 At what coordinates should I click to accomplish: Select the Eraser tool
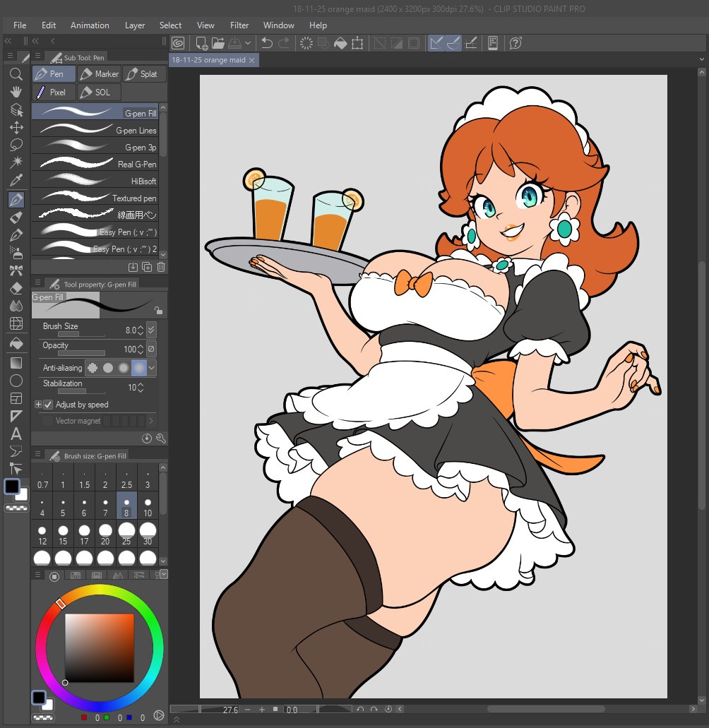click(16, 287)
